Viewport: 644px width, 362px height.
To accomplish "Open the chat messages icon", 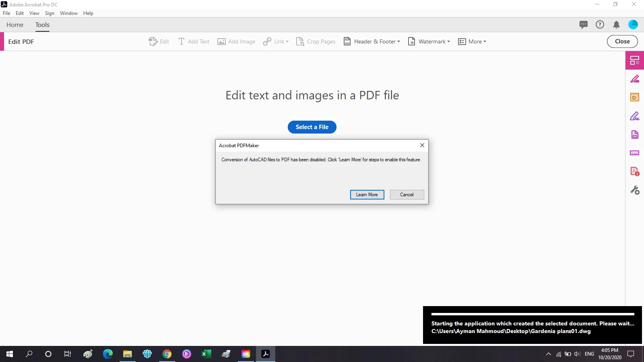I will (583, 25).
